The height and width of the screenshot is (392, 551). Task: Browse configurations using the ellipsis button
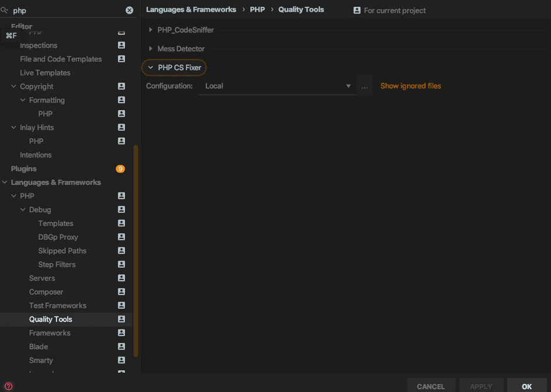click(364, 86)
